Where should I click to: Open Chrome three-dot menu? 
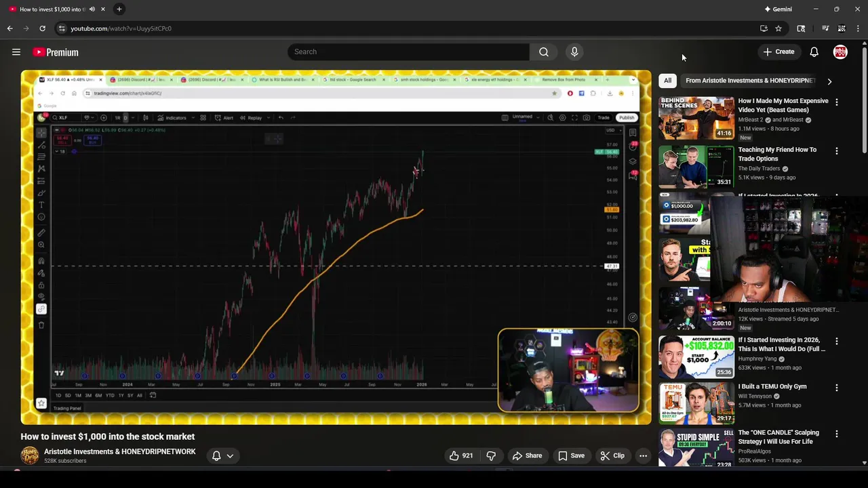point(858,28)
